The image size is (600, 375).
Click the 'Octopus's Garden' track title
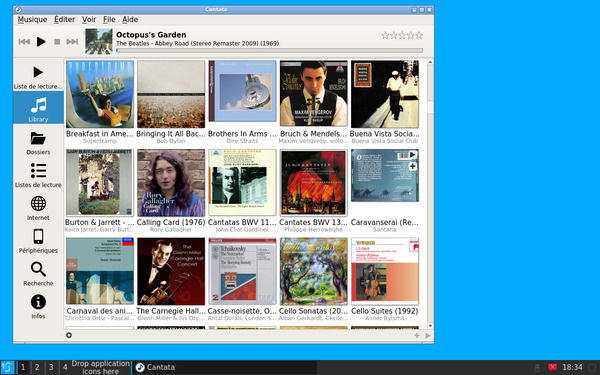pos(151,35)
